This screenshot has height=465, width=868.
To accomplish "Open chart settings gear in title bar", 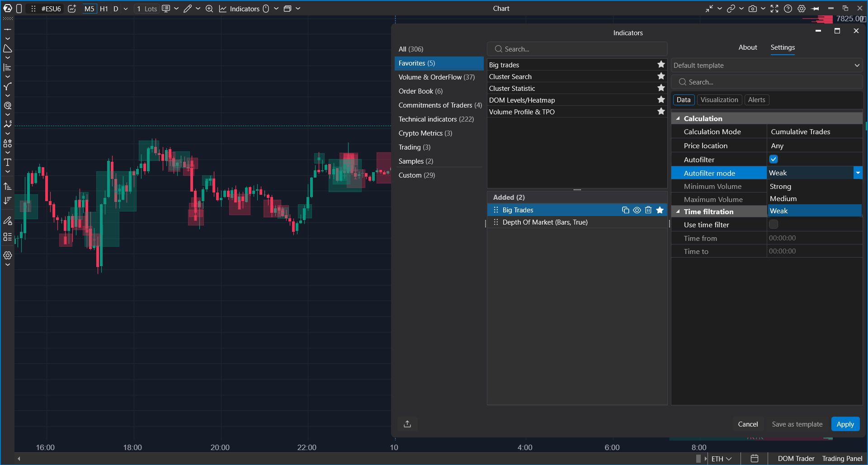I will click(802, 9).
